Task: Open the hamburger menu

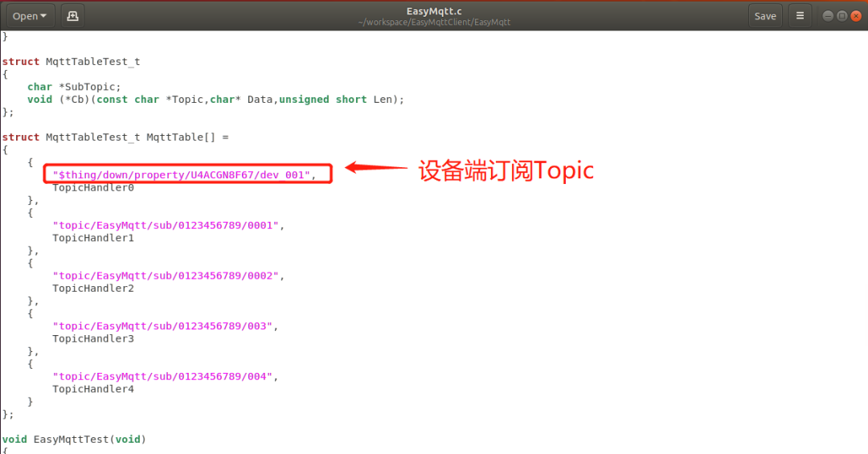Action: [800, 16]
